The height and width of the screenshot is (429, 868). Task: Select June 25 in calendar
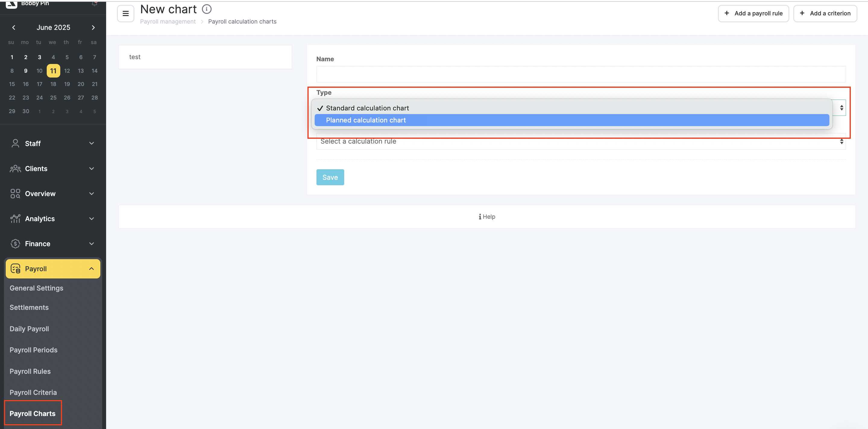point(53,98)
